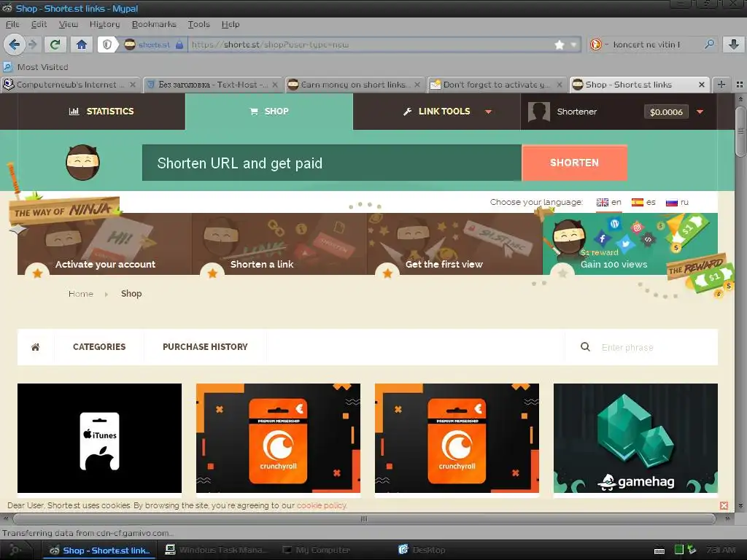This screenshot has width=747, height=560.
Task: Switch to the Text-Host tab
Action: tap(212, 85)
